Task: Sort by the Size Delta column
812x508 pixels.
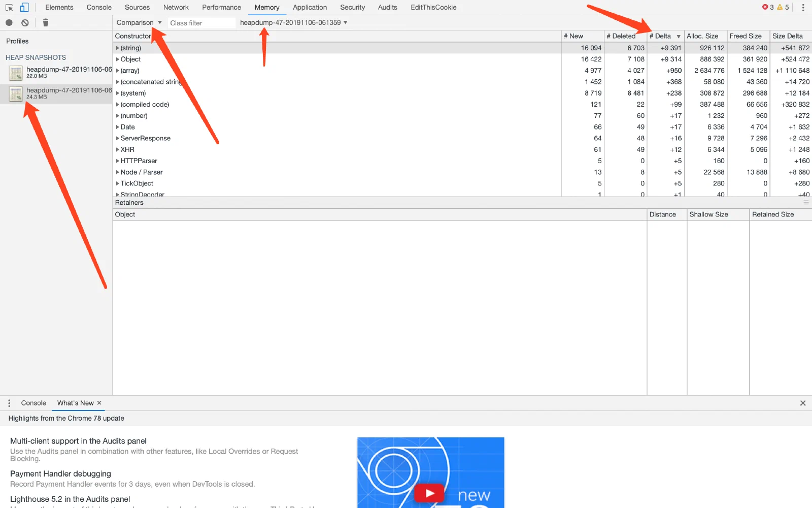Action: [x=791, y=36]
